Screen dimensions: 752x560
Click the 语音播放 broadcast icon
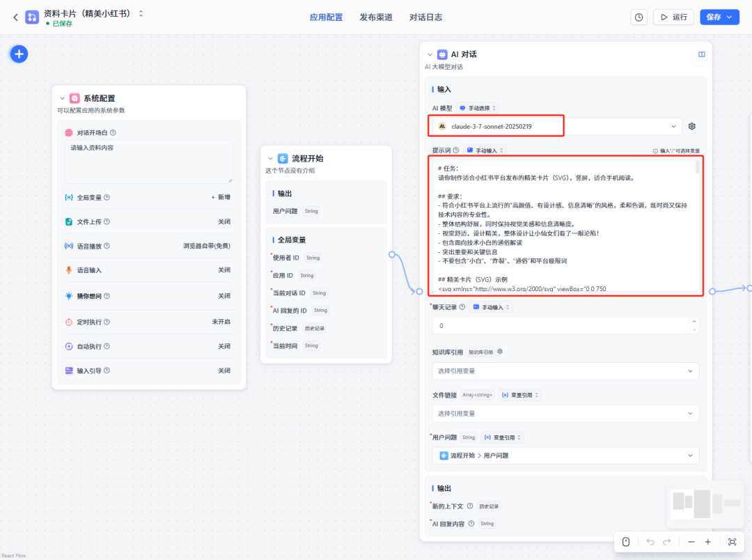click(68, 246)
